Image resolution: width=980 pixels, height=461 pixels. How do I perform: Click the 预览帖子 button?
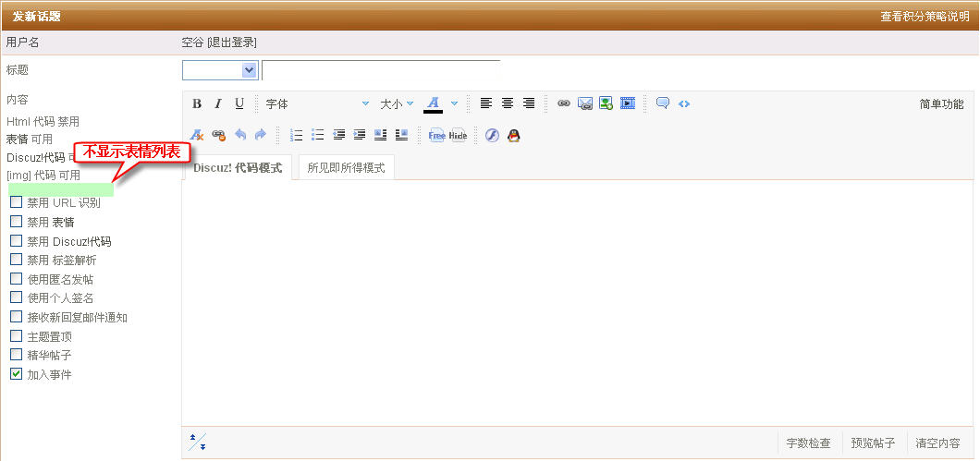[873, 443]
